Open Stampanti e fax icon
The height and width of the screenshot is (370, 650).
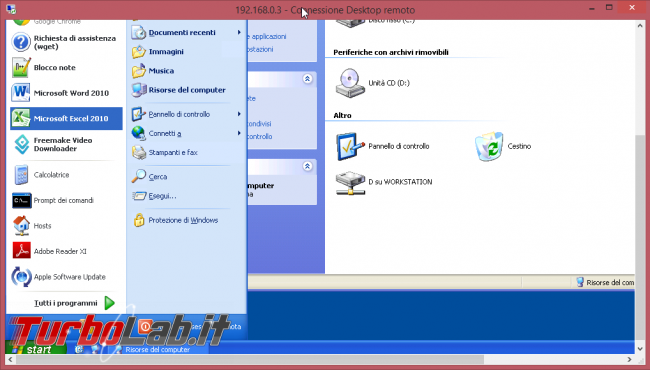click(139, 152)
